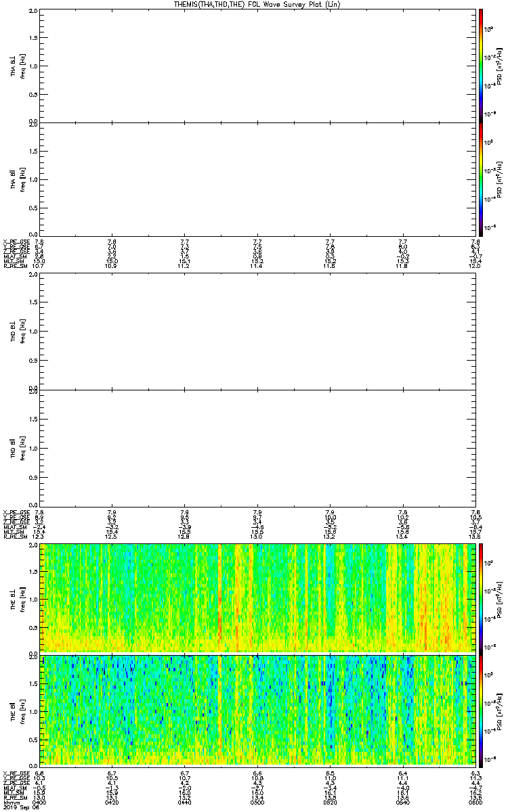Click the MLAT_SM row label under THE
This screenshot has height=812, width=508.
pos(16,788)
